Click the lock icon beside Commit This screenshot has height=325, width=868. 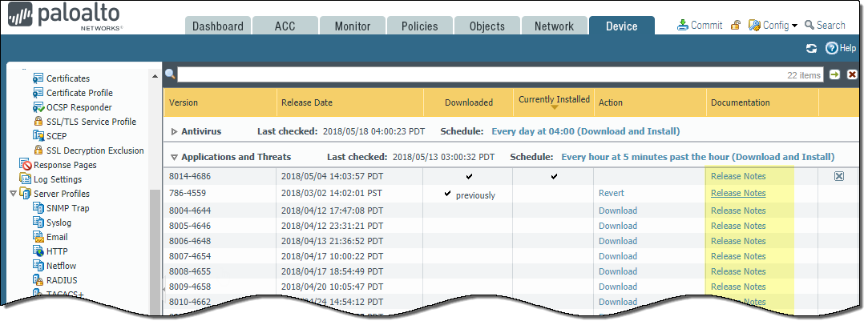click(735, 26)
